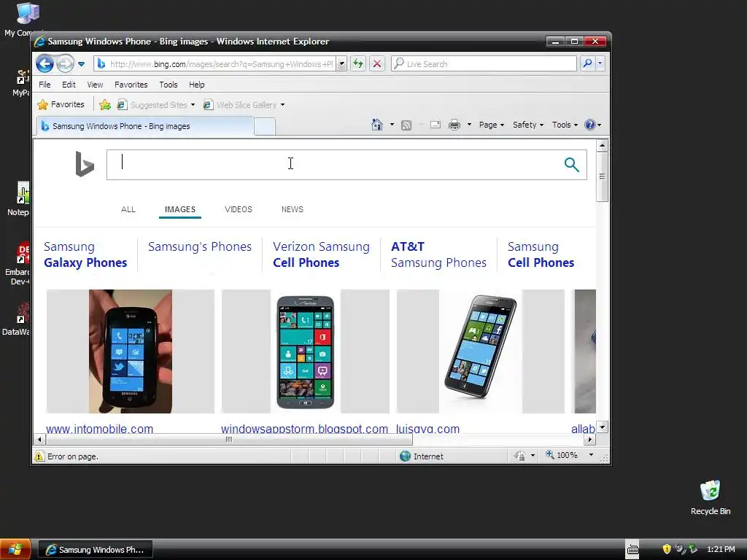The width and height of the screenshot is (747, 560).
Task: Click the Refresh page icon
Action: [x=358, y=64]
